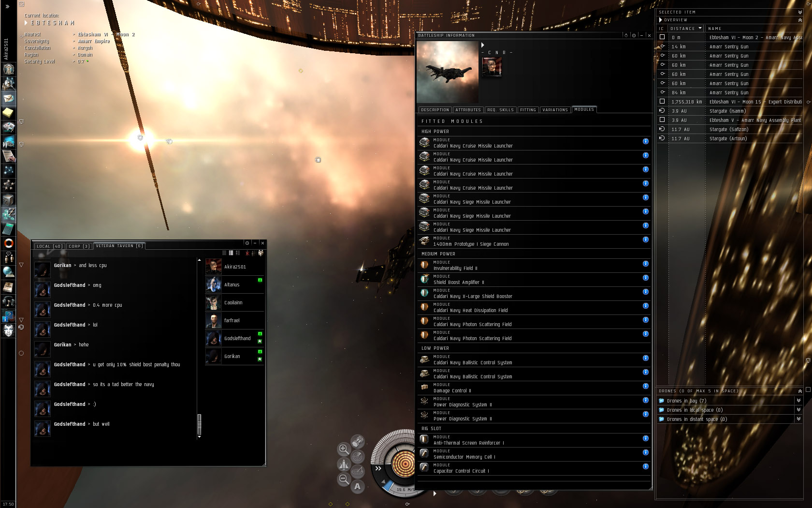Switch chat to large-portrait detailed view

point(238,253)
